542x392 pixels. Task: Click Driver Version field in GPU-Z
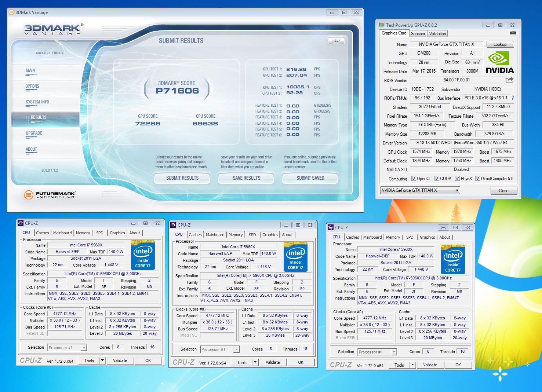coord(462,143)
